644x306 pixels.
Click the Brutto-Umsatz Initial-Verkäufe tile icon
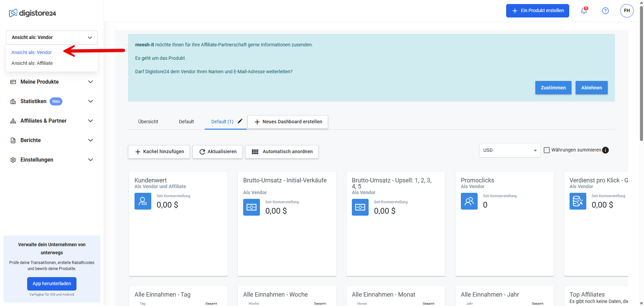(252, 207)
